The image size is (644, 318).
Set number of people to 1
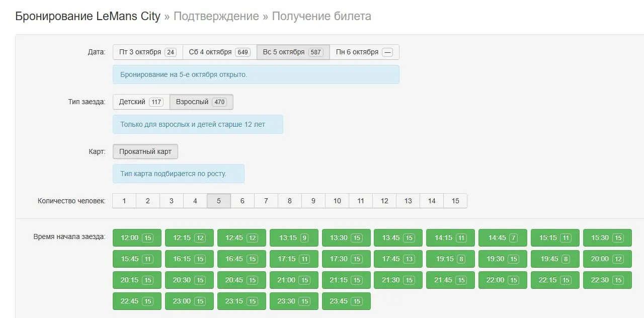tap(124, 201)
